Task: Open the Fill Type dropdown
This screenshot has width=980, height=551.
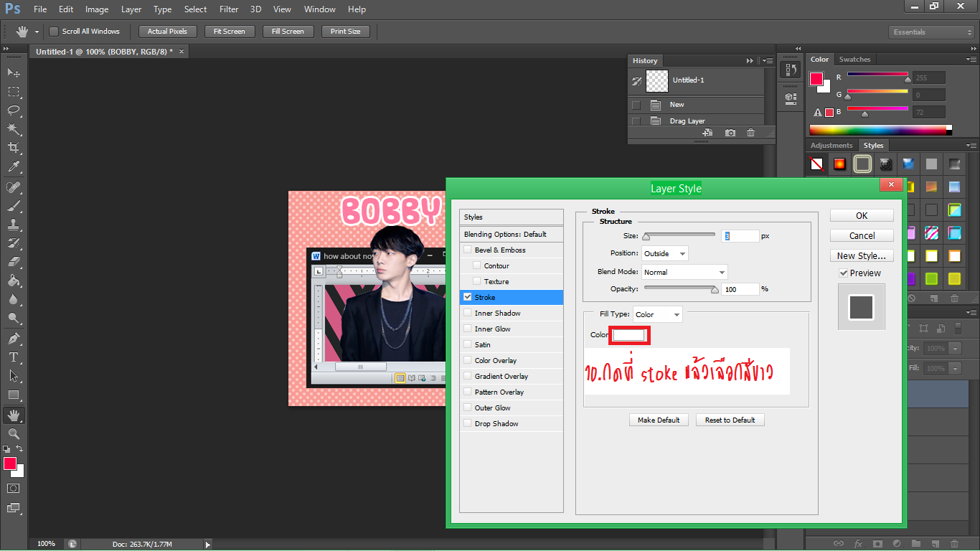Action: 657,314
